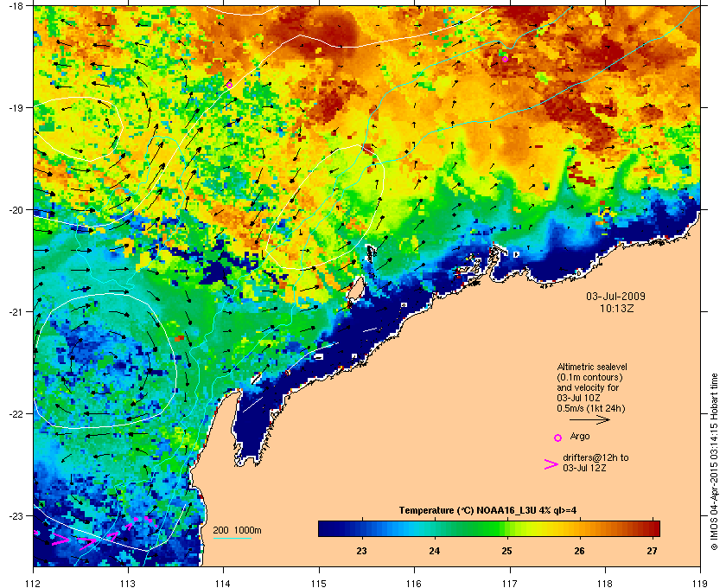Click the velocity scale arrow in legend
This screenshot has height=588, width=726.
coord(589,420)
